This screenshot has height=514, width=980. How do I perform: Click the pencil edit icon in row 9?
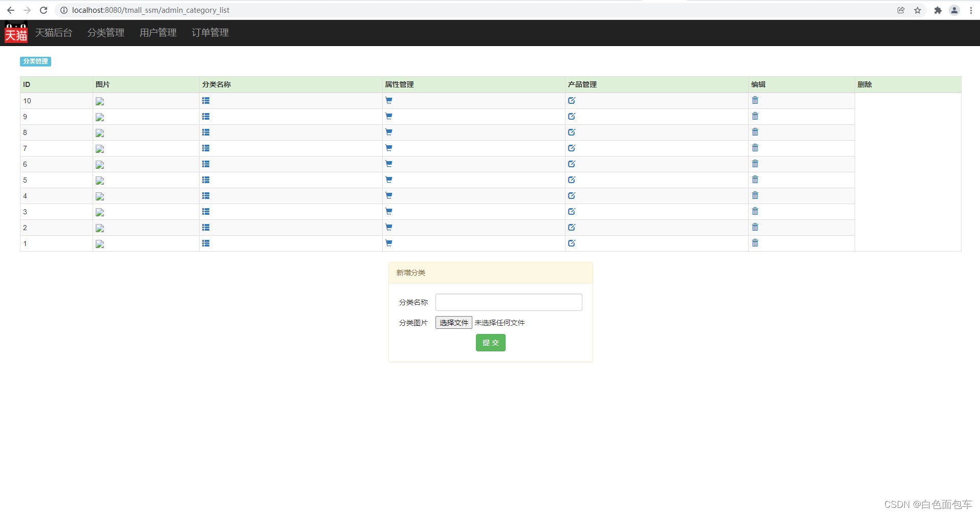point(572,117)
